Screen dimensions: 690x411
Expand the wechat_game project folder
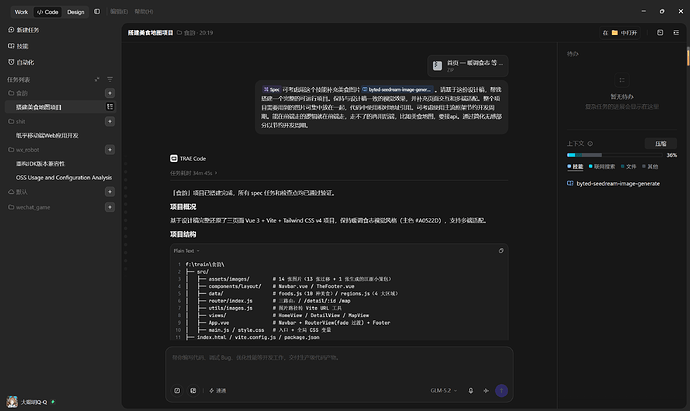click(x=29, y=207)
